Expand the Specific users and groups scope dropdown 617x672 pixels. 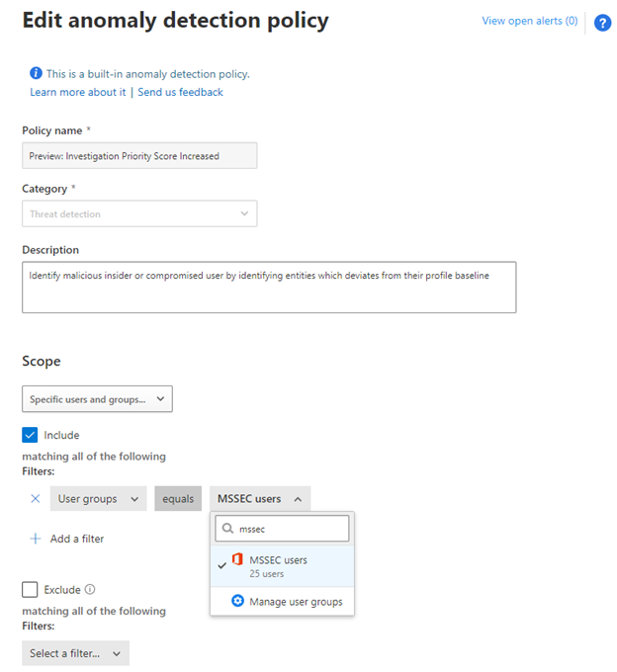[97, 399]
